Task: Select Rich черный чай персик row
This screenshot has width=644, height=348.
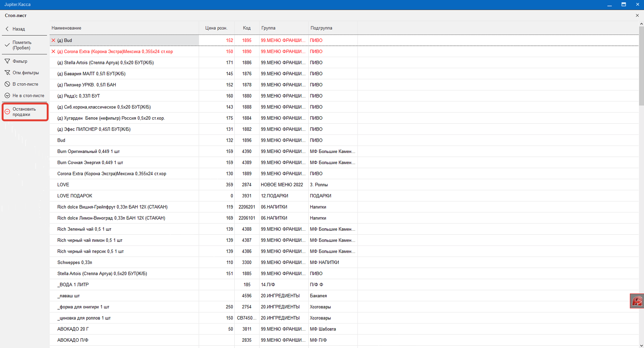Action: [344, 252]
